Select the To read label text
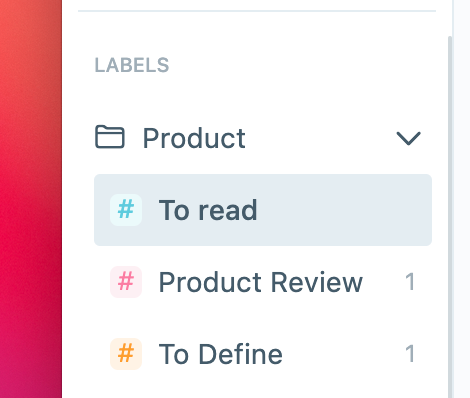Image resolution: width=470 pixels, height=398 pixels. pos(208,210)
